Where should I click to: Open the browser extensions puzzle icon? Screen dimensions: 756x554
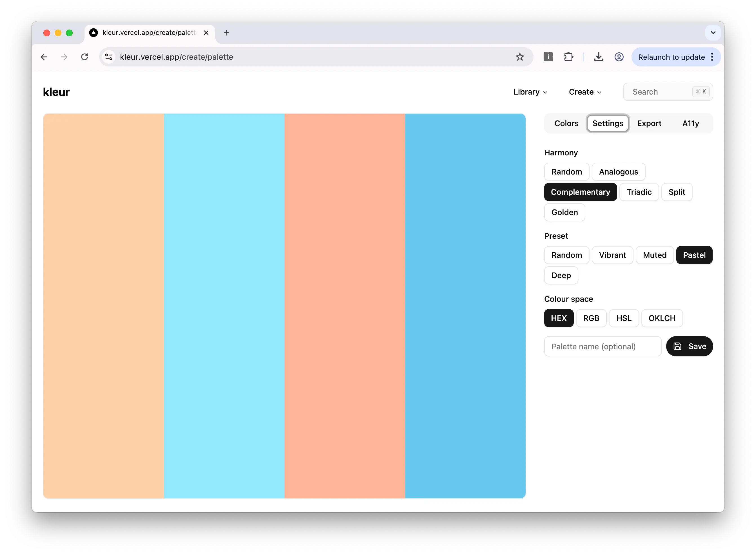click(569, 57)
